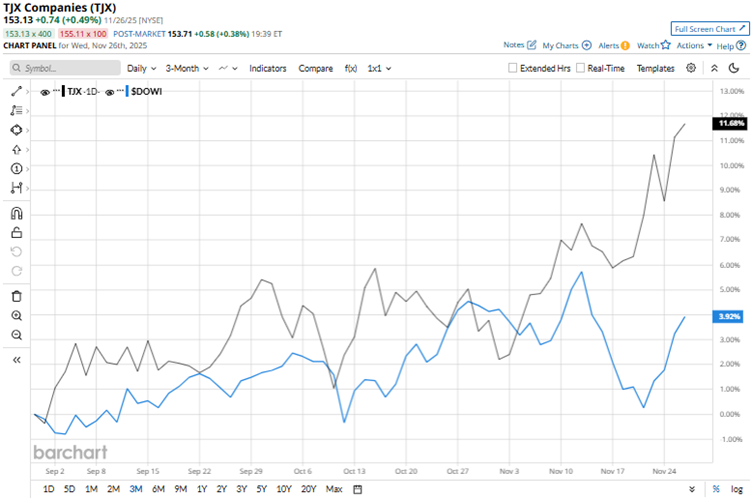752x499 pixels.
Task: Open the Compare menu
Action: (316, 69)
